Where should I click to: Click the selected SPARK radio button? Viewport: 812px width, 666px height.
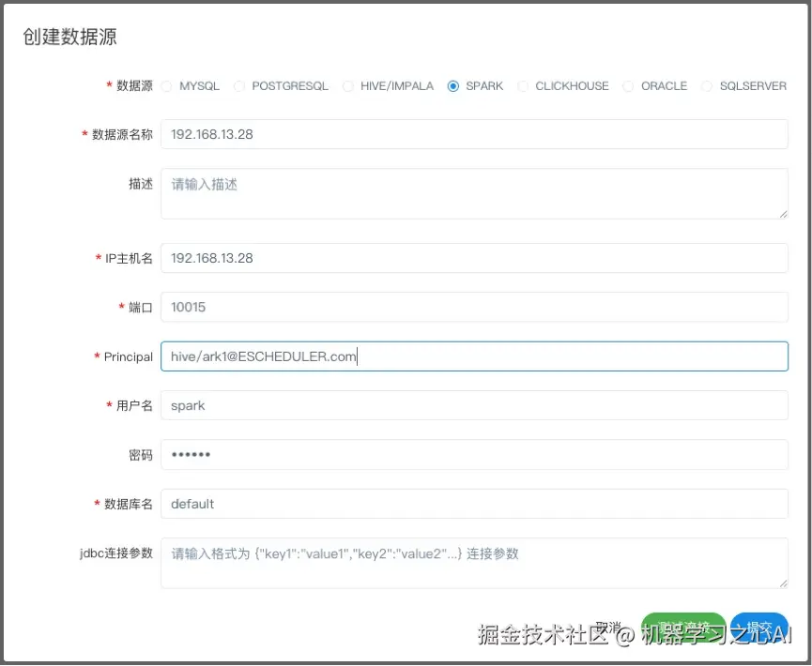click(x=453, y=86)
